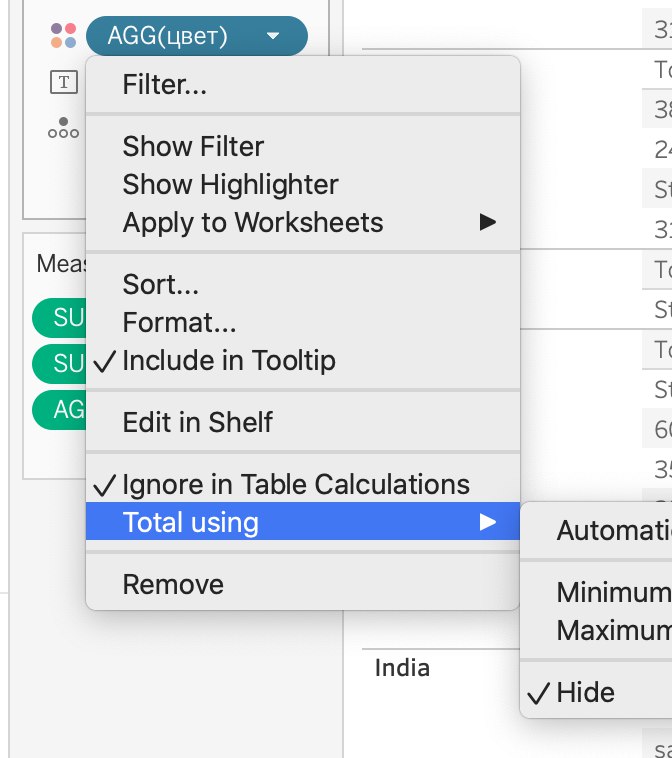Screen dimensions: 672x758
Task: Click the Text marks card icon
Action: point(64,82)
